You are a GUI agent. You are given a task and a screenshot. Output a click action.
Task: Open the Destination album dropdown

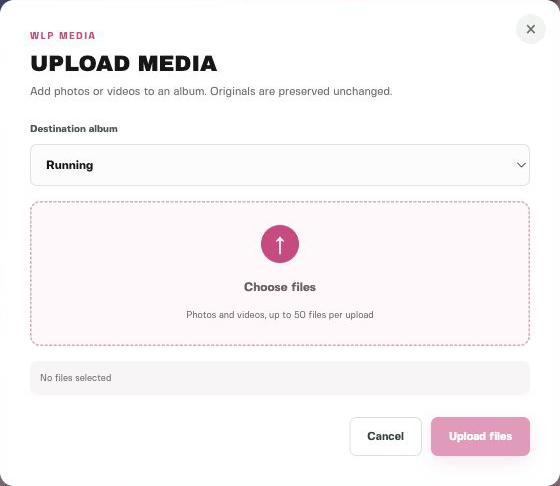click(x=280, y=165)
